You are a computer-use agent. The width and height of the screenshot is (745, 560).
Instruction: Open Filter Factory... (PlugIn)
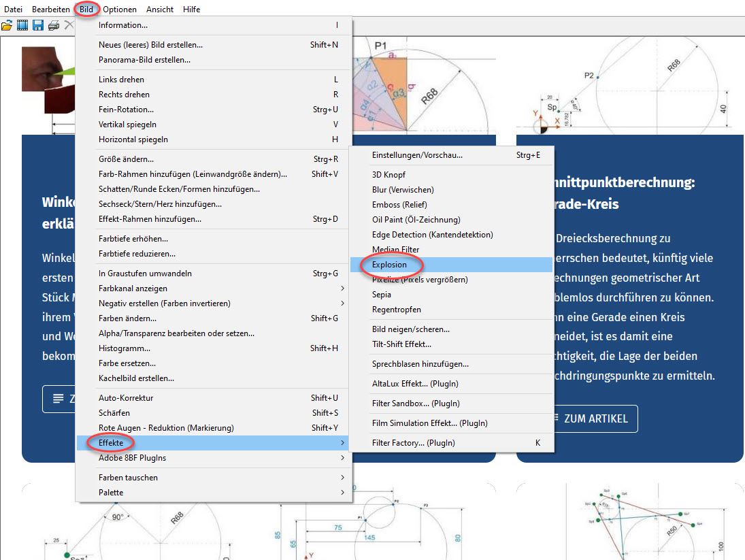[451, 443]
